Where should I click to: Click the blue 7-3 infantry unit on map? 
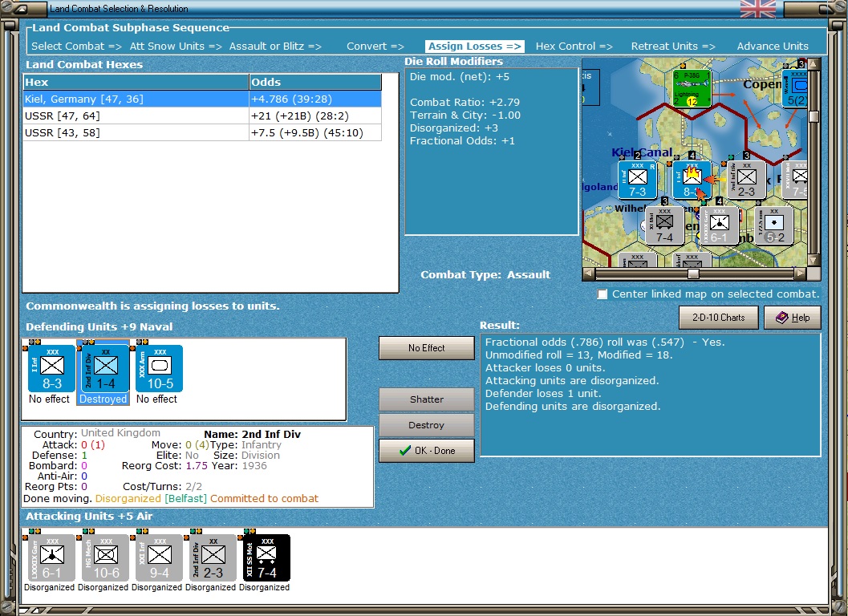point(638,180)
